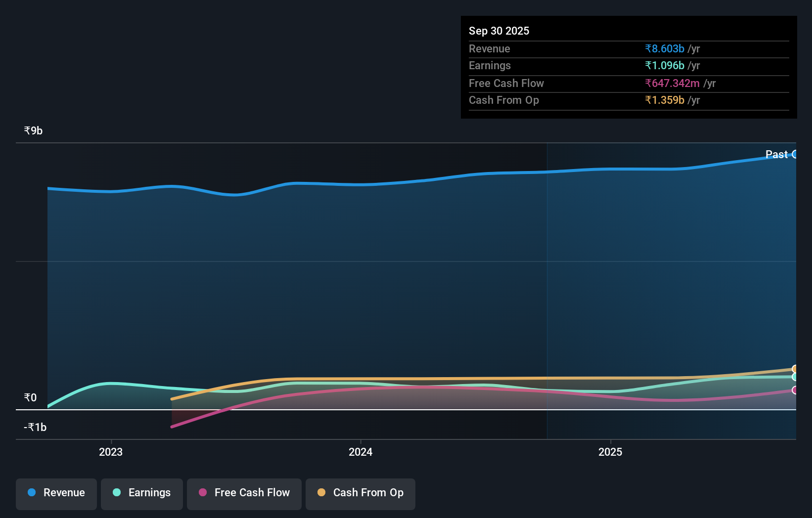This screenshot has width=812, height=518.
Task: Hide the Free Cash Flow series
Action: pyautogui.click(x=244, y=493)
